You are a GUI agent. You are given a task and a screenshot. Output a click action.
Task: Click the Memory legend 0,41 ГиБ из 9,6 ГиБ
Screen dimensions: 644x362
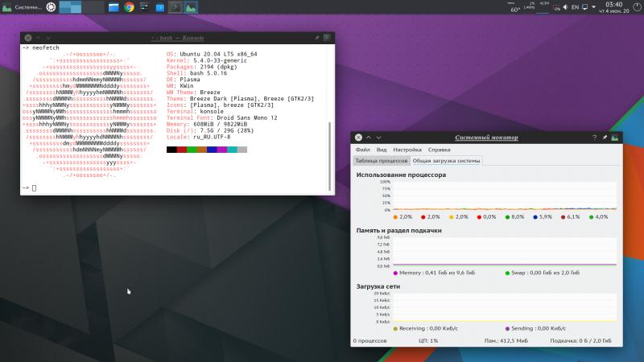pyautogui.click(x=434, y=273)
